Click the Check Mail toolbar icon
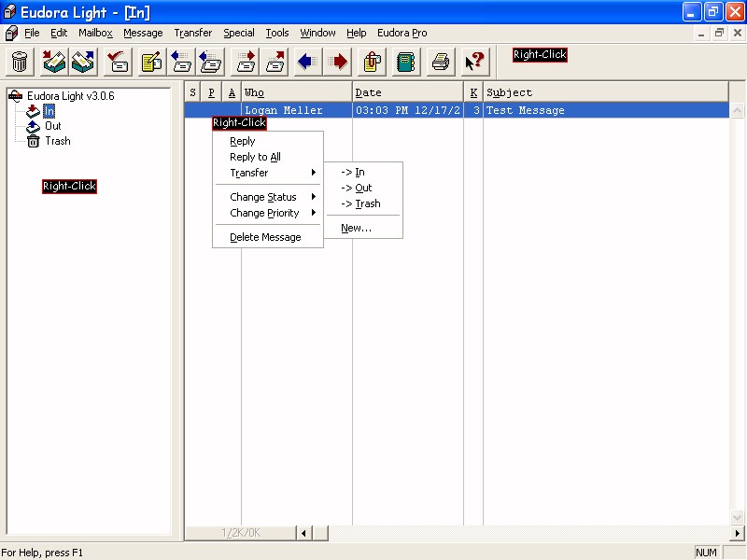This screenshot has height=560, width=747. tap(118, 62)
